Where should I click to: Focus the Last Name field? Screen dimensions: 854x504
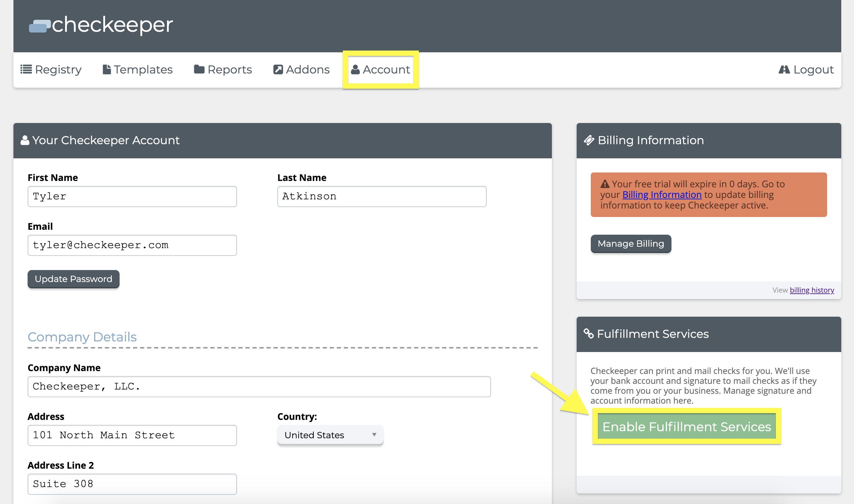[x=382, y=197]
